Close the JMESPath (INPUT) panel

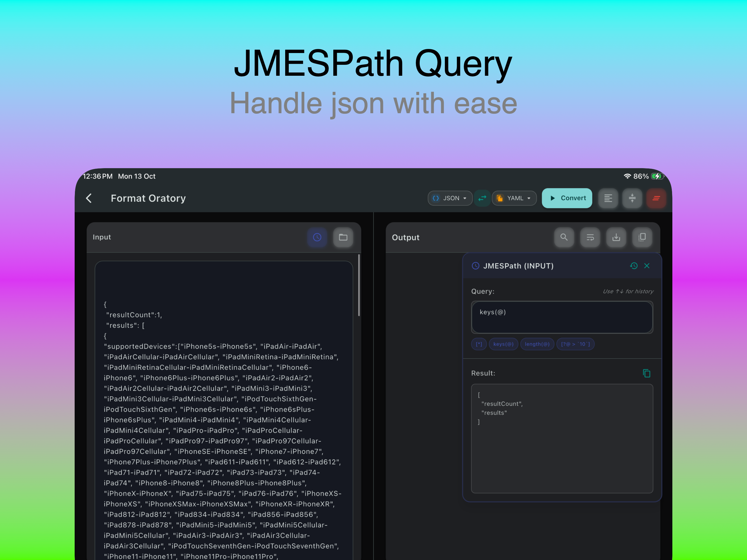pyautogui.click(x=647, y=266)
